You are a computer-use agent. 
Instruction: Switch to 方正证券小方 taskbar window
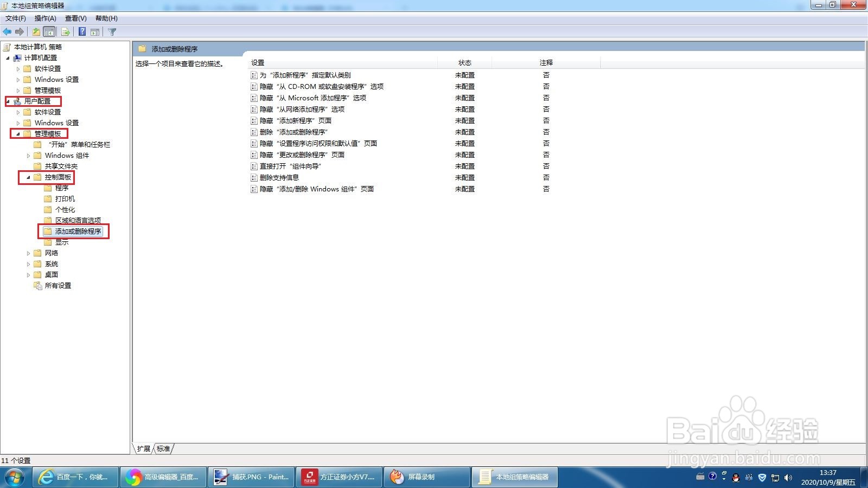point(340,477)
